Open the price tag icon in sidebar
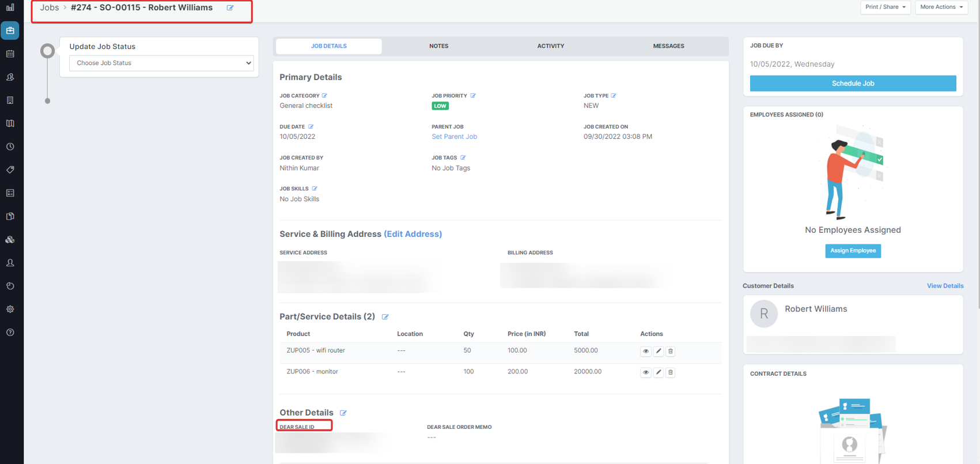 pyautogui.click(x=10, y=169)
